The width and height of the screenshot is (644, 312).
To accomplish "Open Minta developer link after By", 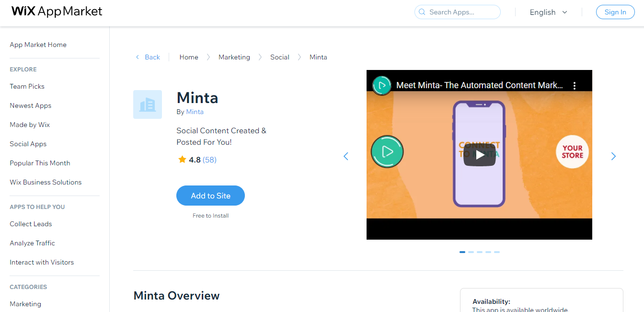I will tap(195, 112).
